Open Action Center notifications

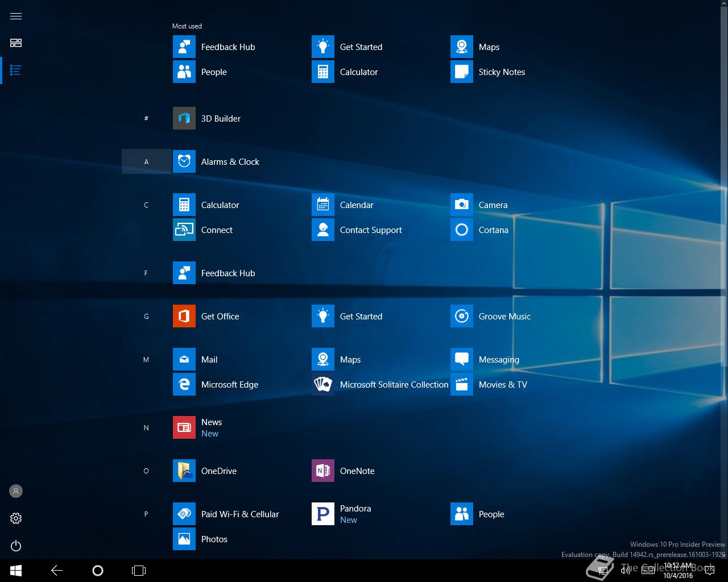[x=709, y=571]
